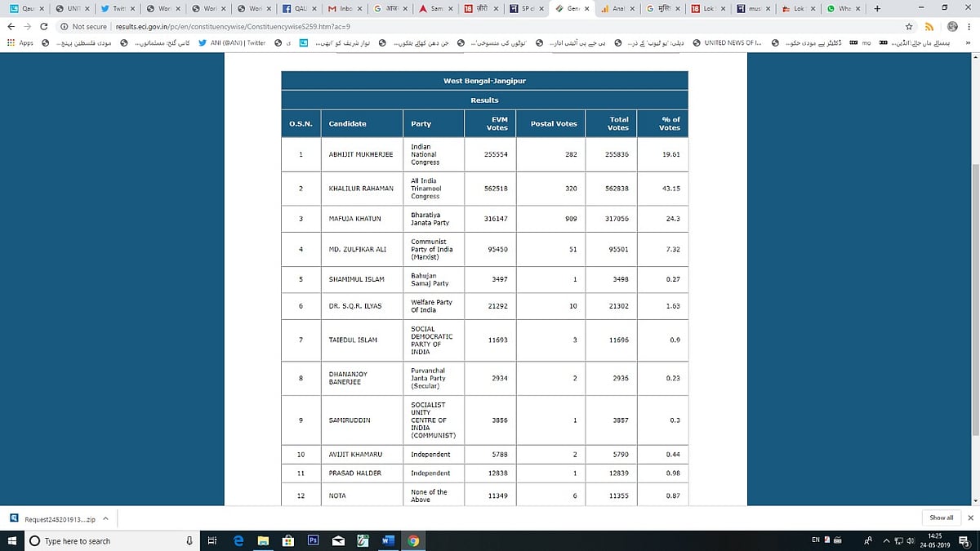
Task: Expand options for Request245201913 zip download
Action: (105, 518)
